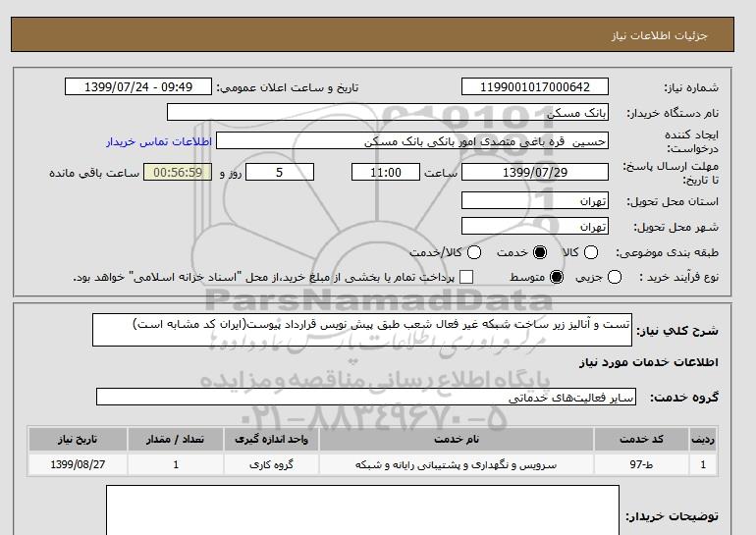Click the جزئیات اطلاعات نیاز header title

[x=659, y=35]
